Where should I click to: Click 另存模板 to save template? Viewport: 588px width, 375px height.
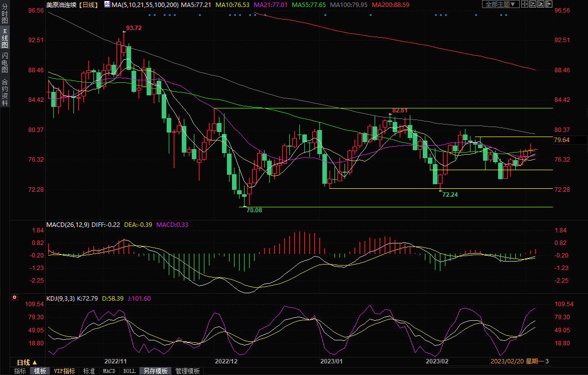tap(156, 371)
